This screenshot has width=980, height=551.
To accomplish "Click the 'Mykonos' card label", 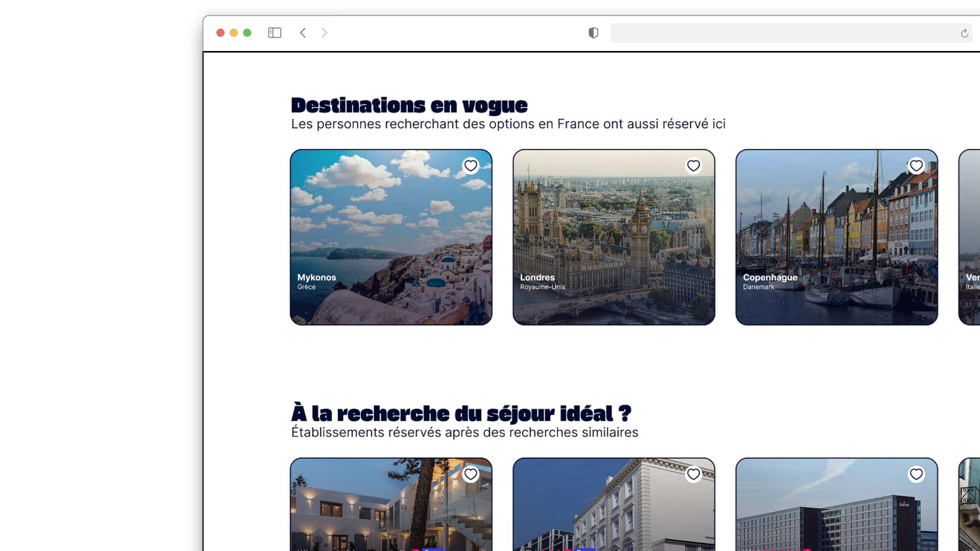I will pyautogui.click(x=316, y=278).
